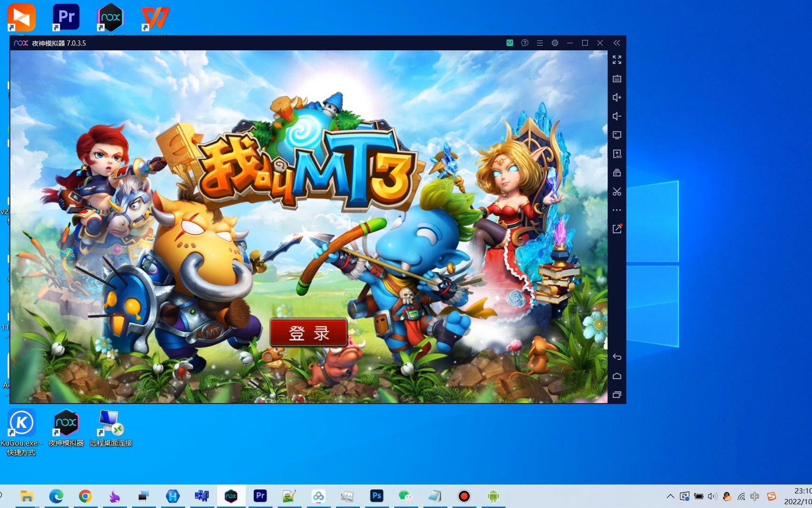
Task: Open Google Chrome from the taskbar
Action: pos(85,496)
